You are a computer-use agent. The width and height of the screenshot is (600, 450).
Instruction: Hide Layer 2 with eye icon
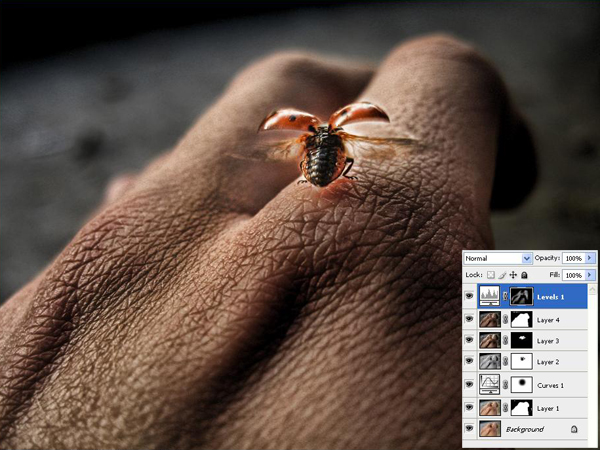coord(469,361)
